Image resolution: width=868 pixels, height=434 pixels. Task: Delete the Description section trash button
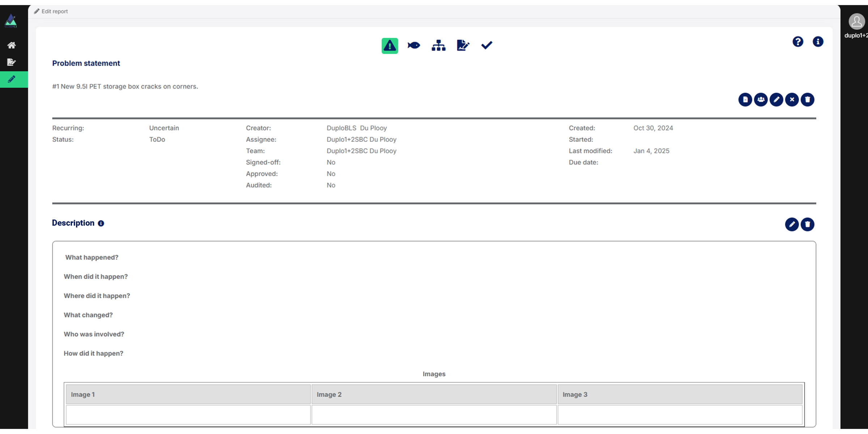[x=807, y=225]
